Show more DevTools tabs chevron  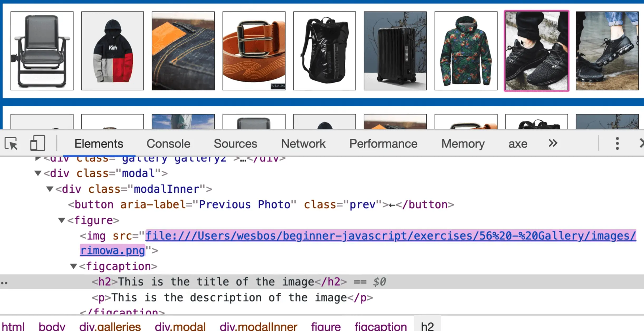click(553, 143)
